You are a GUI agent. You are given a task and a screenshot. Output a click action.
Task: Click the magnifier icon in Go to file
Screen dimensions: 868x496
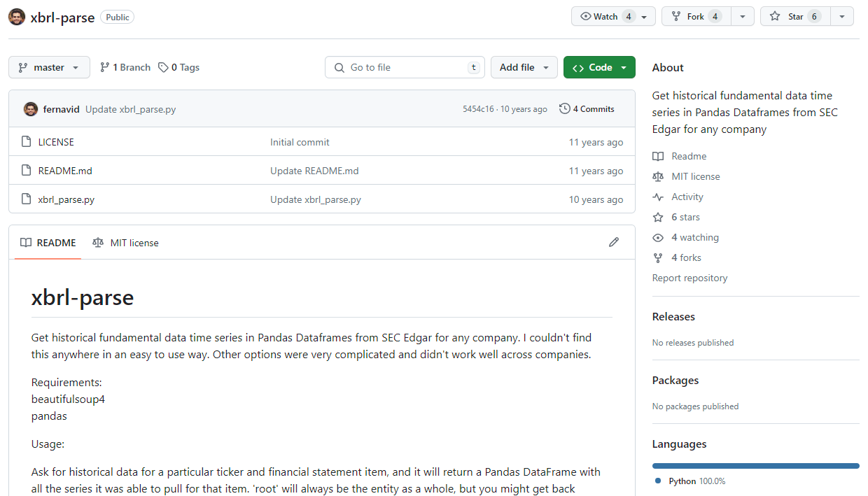click(339, 67)
